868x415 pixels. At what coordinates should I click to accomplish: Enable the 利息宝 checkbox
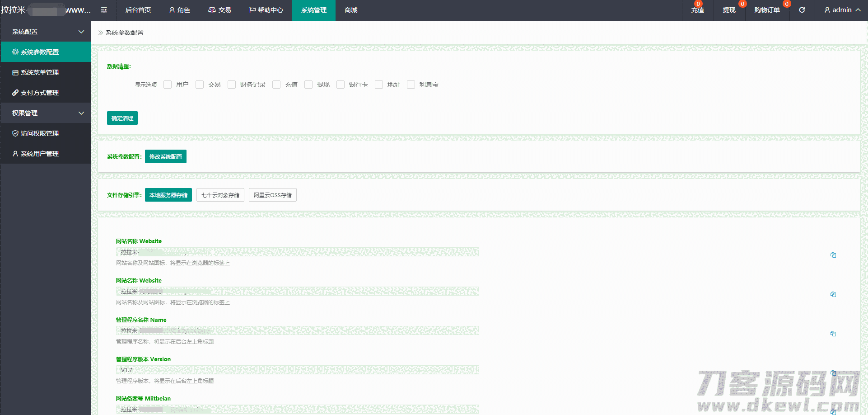pos(411,85)
